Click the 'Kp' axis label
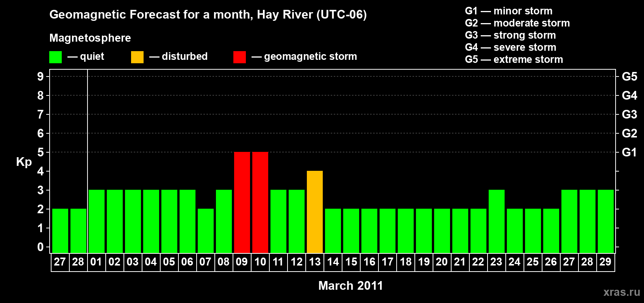Screen dimensions: 644x303 click(x=24, y=162)
